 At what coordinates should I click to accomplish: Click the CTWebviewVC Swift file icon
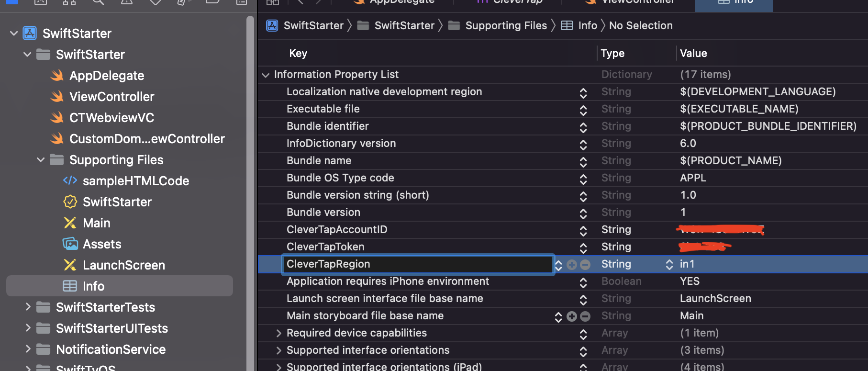coord(57,117)
